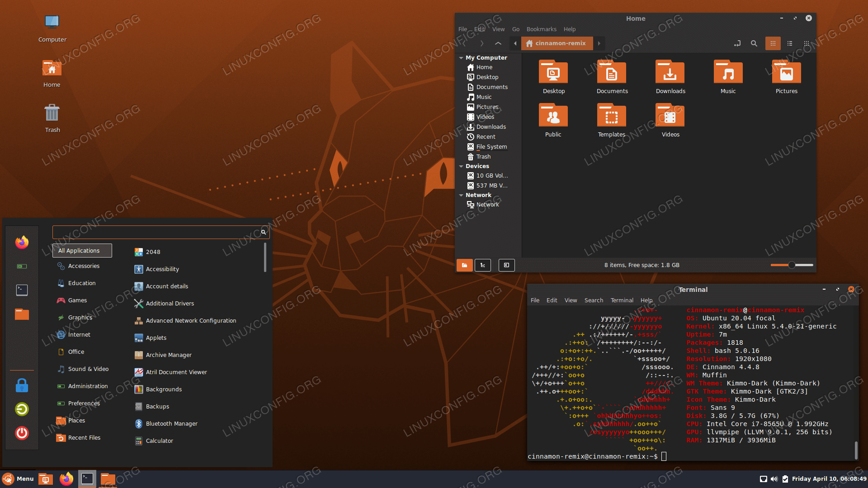Click the left path arrow before cinnamon-remix
The height and width of the screenshot is (488, 868).
pyautogui.click(x=515, y=43)
